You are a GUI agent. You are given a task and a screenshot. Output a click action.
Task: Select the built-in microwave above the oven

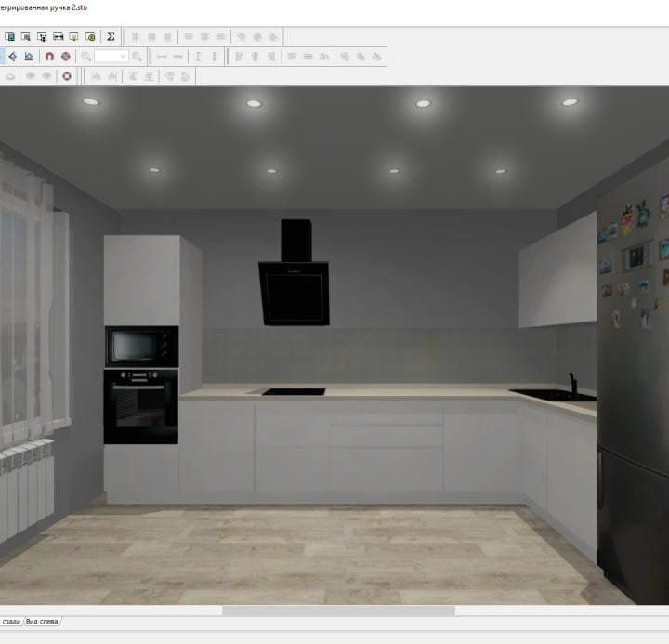coord(141,347)
